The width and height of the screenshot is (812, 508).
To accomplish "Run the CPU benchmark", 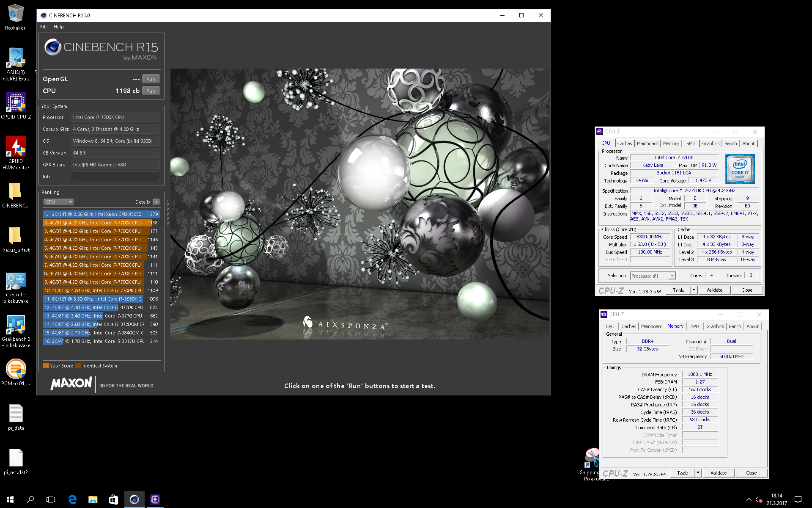I will pyautogui.click(x=151, y=91).
